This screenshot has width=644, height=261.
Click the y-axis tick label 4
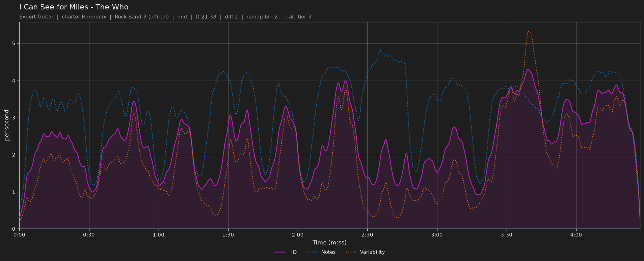pyautogui.click(x=14, y=81)
